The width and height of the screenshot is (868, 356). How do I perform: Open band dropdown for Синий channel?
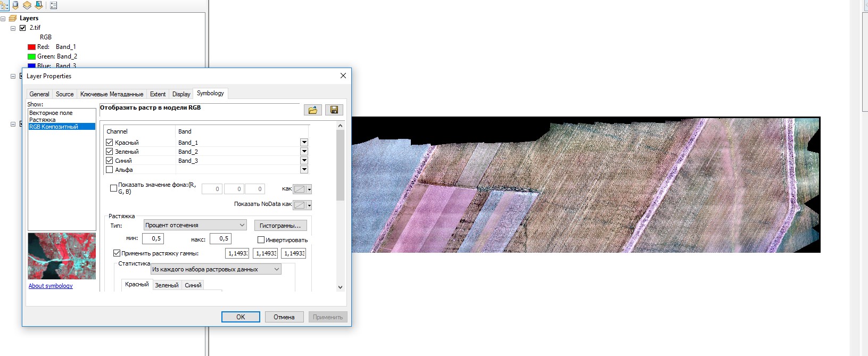pyautogui.click(x=304, y=161)
